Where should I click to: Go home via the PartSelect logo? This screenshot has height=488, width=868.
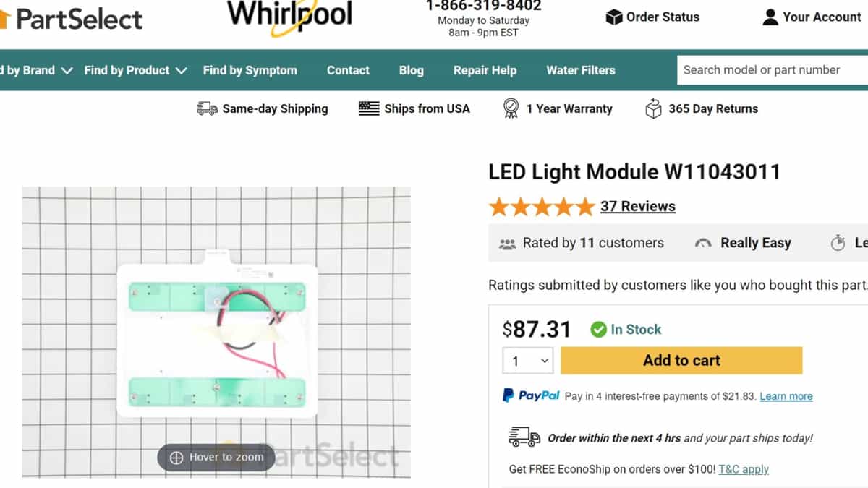pyautogui.click(x=72, y=20)
